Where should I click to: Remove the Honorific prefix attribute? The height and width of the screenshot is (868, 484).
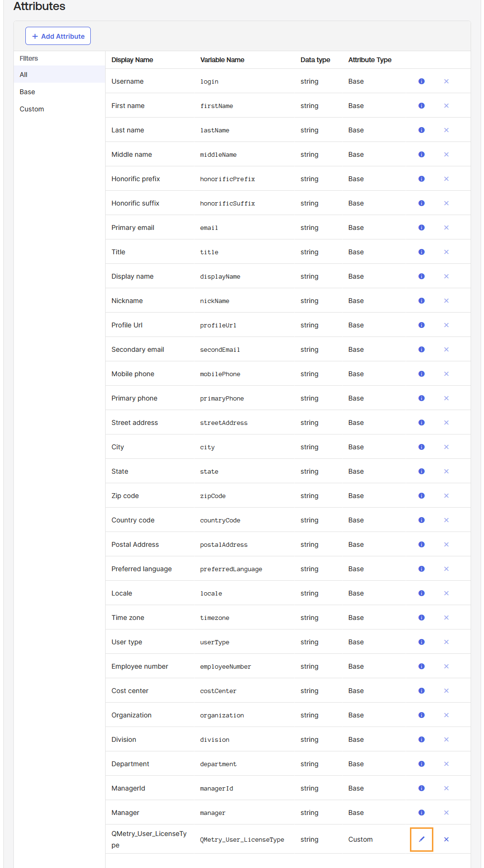pyautogui.click(x=446, y=179)
